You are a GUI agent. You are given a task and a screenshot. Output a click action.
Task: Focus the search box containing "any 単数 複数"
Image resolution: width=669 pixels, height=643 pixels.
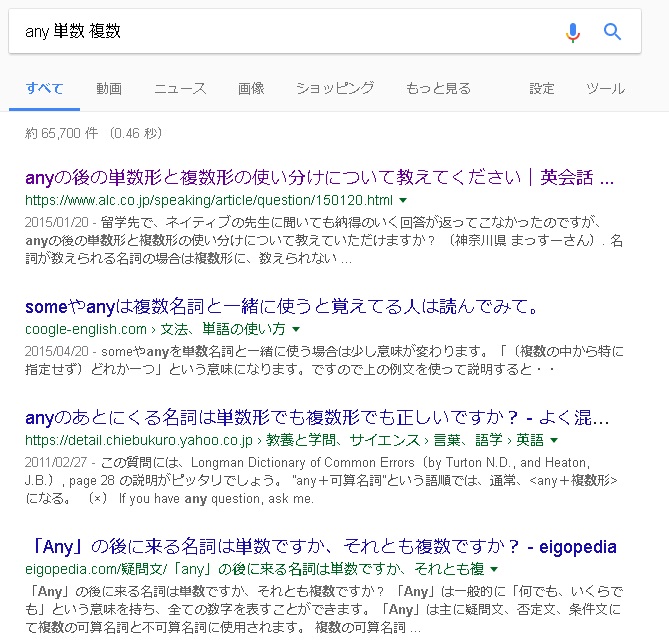click(x=280, y=32)
